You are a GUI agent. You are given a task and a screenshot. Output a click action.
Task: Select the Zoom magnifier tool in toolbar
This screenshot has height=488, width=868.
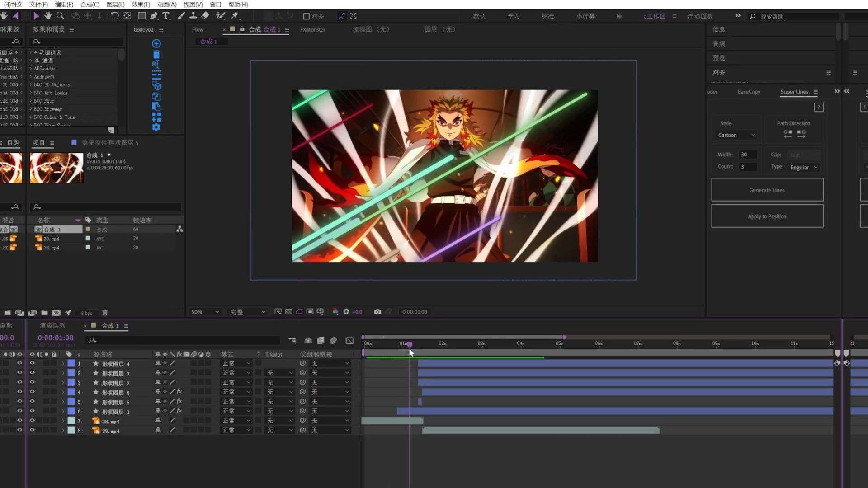(x=60, y=16)
